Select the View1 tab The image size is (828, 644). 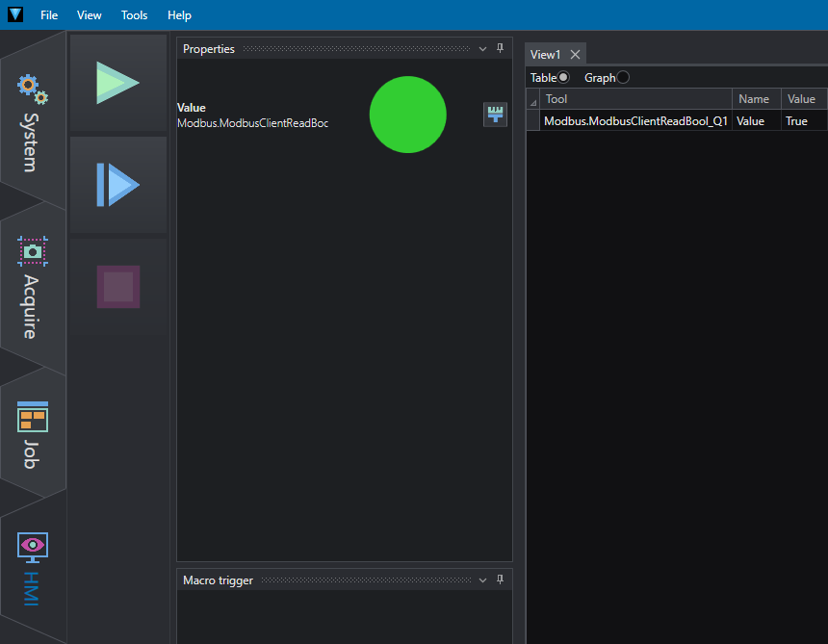(x=545, y=55)
